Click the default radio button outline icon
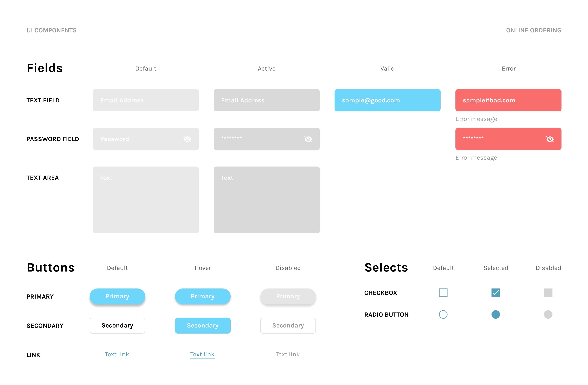The image size is (588, 385). click(x=443, y=314)
